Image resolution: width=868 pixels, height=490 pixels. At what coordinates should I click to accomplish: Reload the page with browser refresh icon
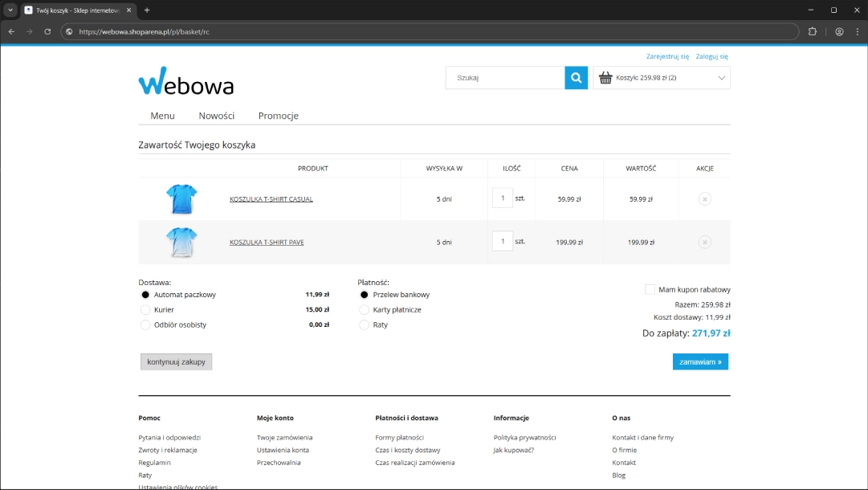click(47, 32)
